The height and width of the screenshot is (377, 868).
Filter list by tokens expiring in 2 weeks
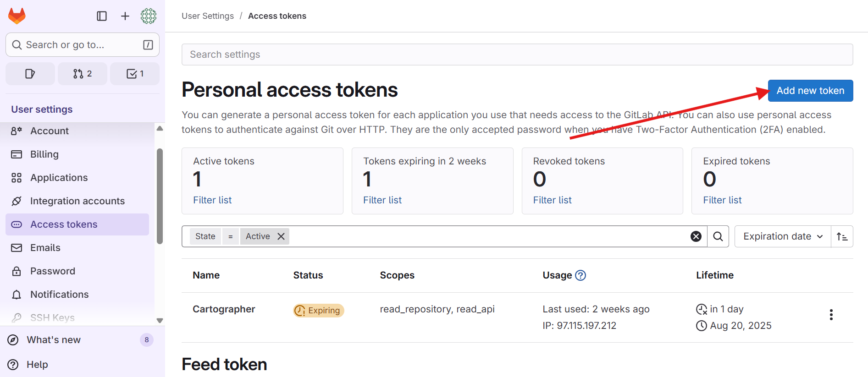coord(382,200)
